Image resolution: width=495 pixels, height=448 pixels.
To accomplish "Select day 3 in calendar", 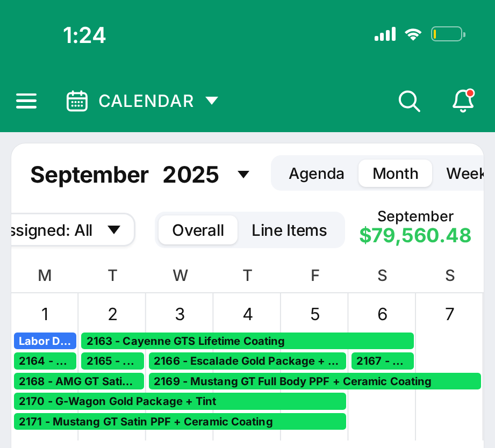I will 180,314.
